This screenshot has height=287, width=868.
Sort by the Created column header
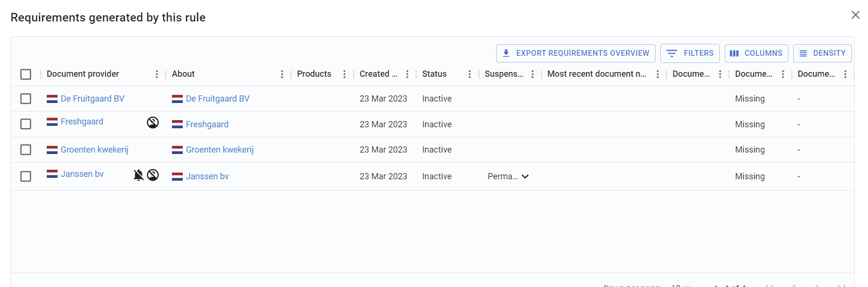(379, 74)
